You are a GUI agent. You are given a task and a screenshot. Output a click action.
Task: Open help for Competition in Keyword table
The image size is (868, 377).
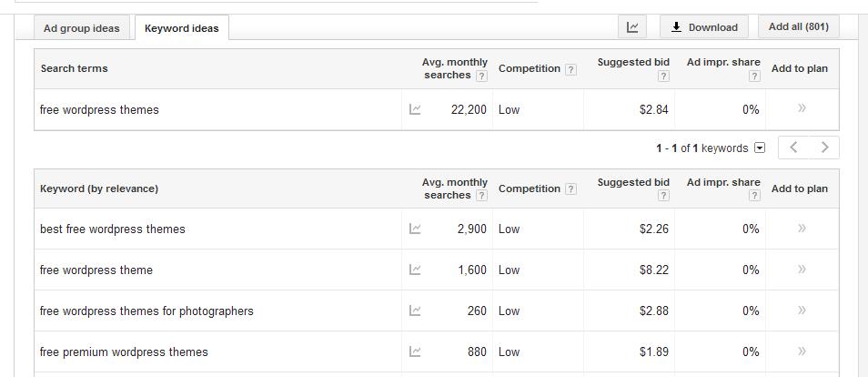[570, 189]
